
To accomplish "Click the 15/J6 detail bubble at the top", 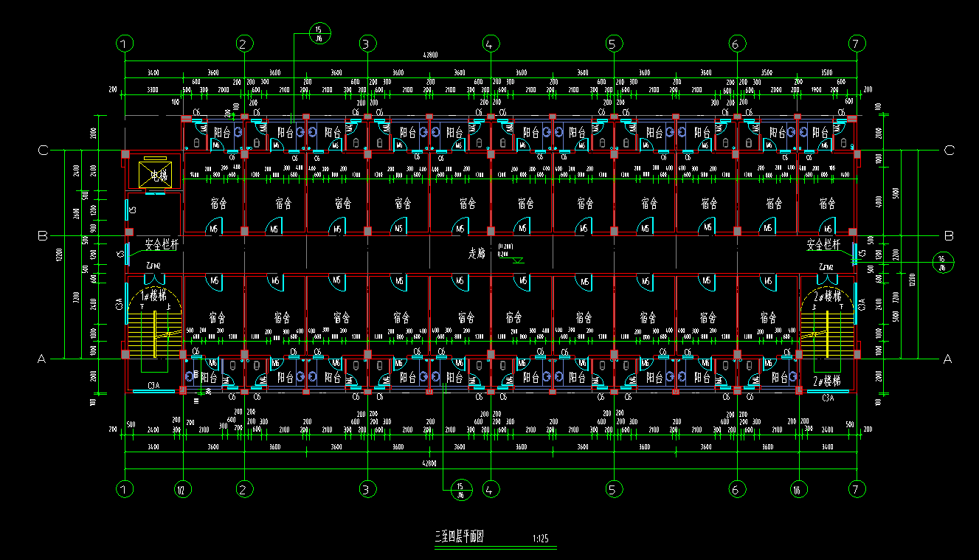I will click(319, 34).
